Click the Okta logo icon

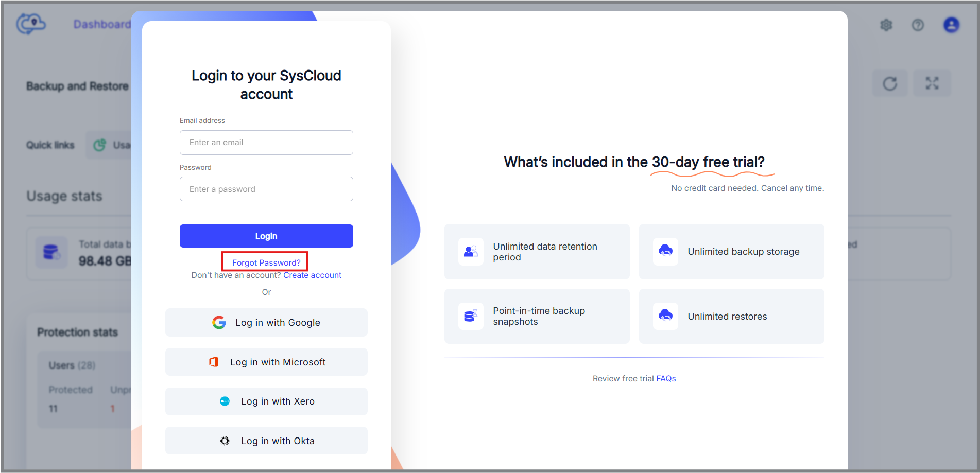pos(225,441)
